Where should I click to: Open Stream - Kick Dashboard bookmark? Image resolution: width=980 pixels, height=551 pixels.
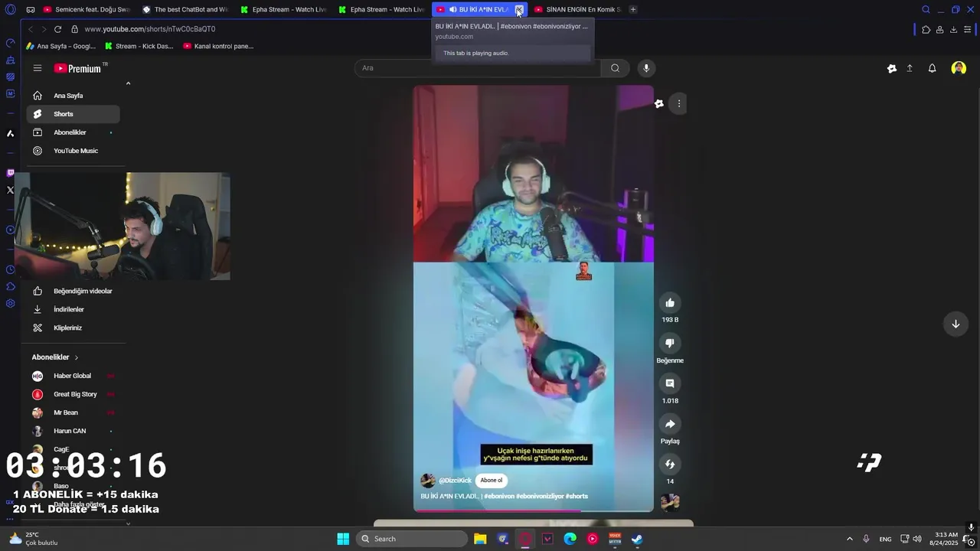coord(139,46)
